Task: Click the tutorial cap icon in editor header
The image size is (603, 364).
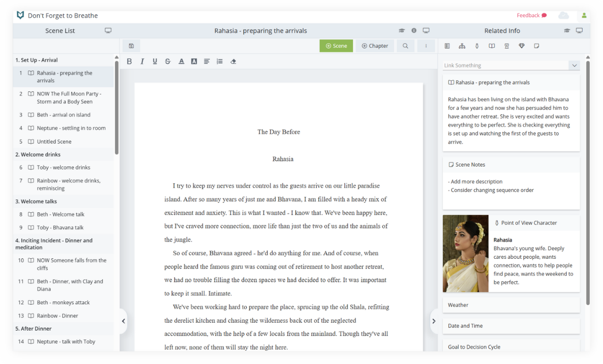Action: tap(402, 31)
